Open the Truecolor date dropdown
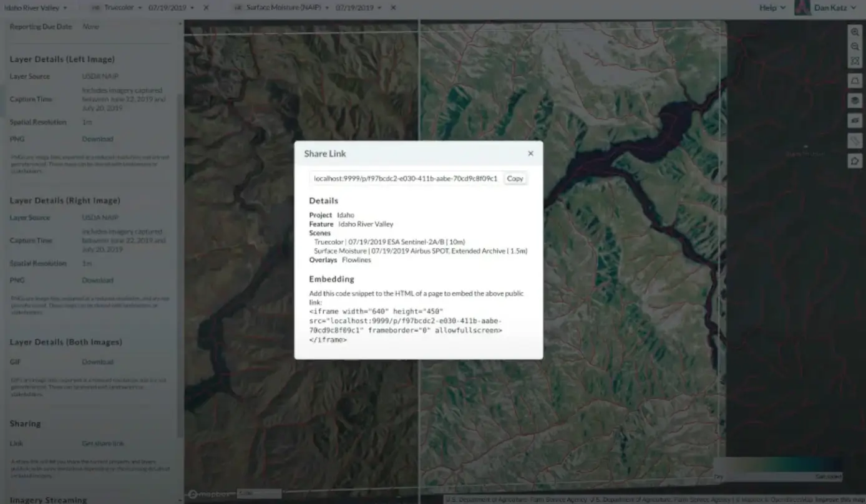This screenshot has width=866, height=504. coord(171,8)
